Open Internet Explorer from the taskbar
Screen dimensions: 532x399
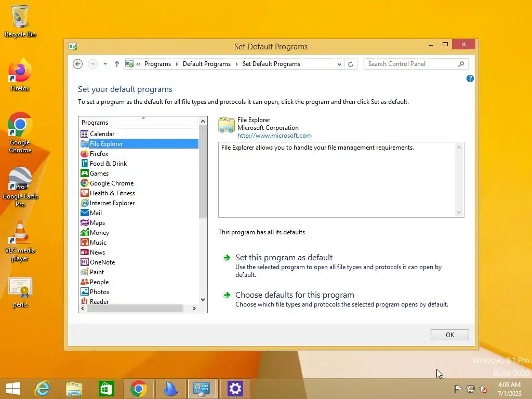(x=43, y=389)
